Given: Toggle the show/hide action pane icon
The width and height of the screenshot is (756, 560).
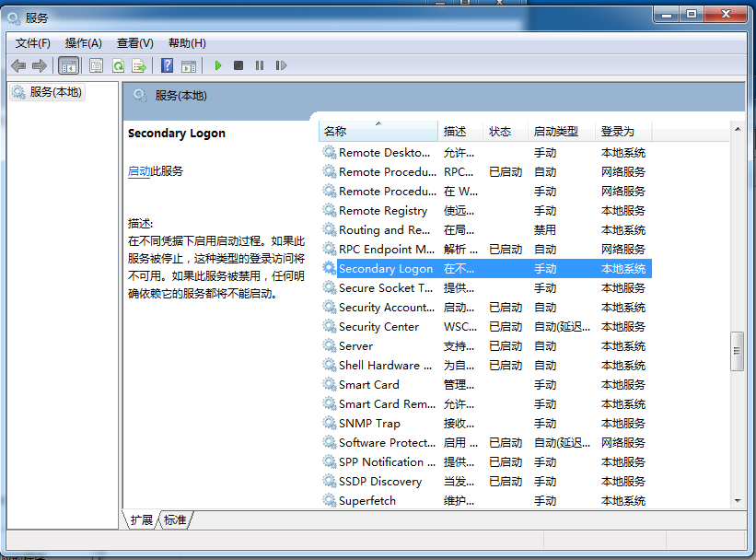Looking at the screenshot, I should (189, 65).
